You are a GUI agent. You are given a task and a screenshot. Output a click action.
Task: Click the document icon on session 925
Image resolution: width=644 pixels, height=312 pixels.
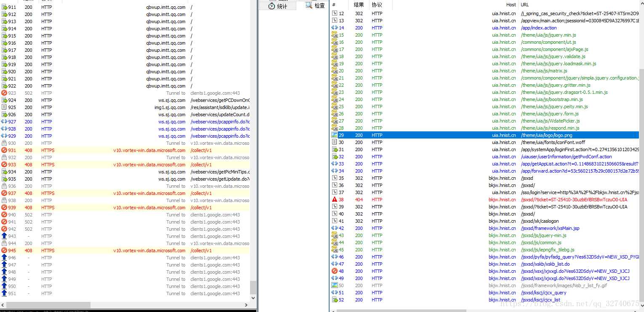(x=4, y=107)
